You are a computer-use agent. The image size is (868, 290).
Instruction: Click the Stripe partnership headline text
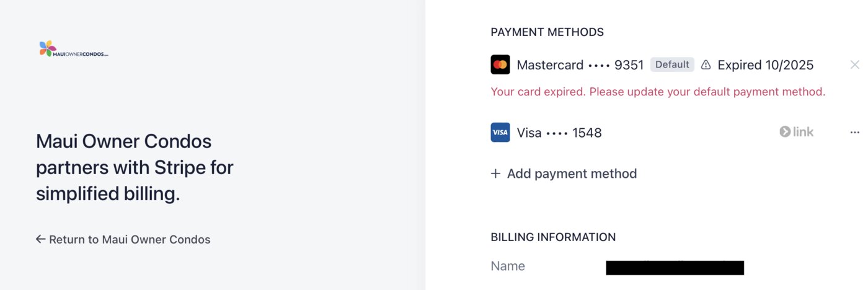(135, 167)
